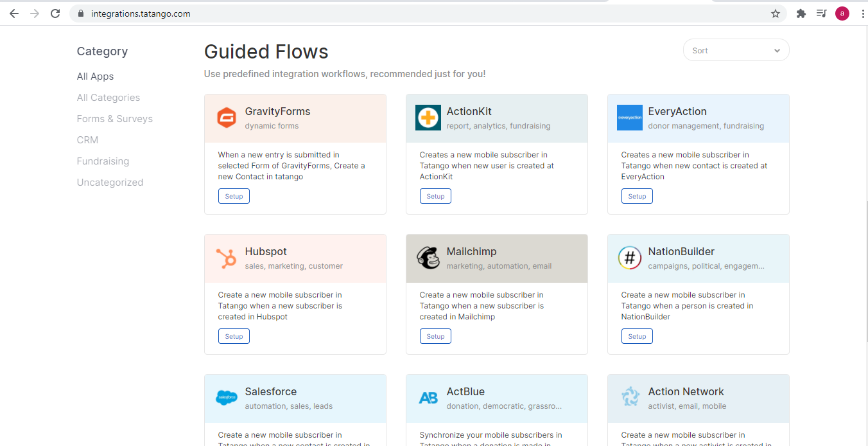The image size is (868, 446).
Task: Click the NationBuilder card title
Action: (x=681, y=252)
